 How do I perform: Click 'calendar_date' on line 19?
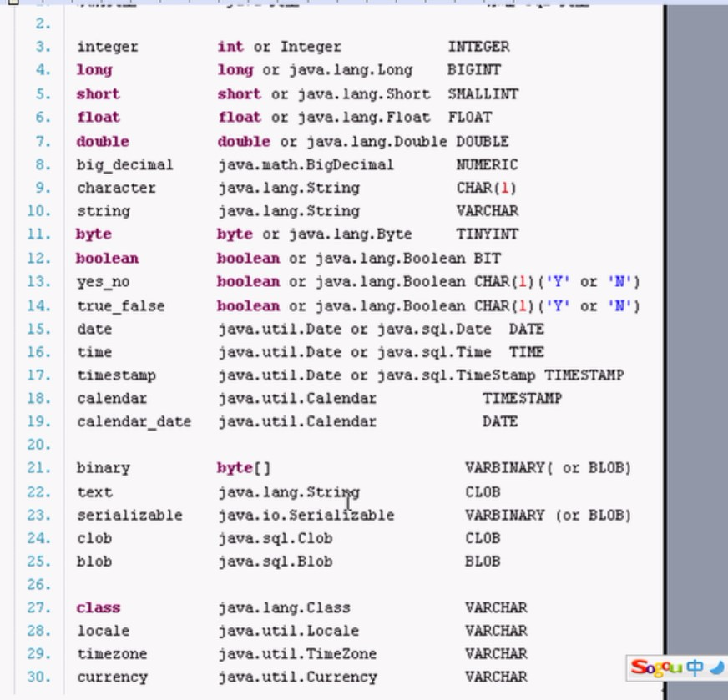coord(134,422)
